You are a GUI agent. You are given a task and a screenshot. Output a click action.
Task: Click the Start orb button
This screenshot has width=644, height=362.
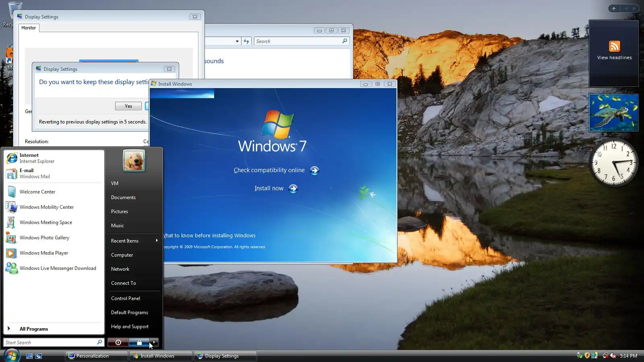point(12,356)
